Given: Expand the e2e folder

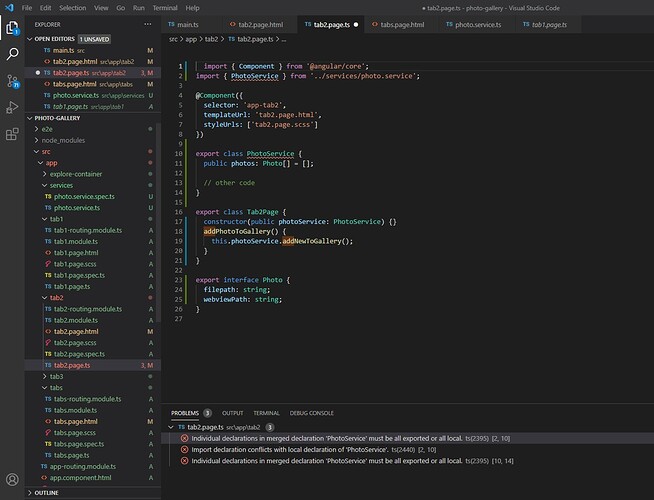Looking at the screenshot, I should [x=37, y=129].
